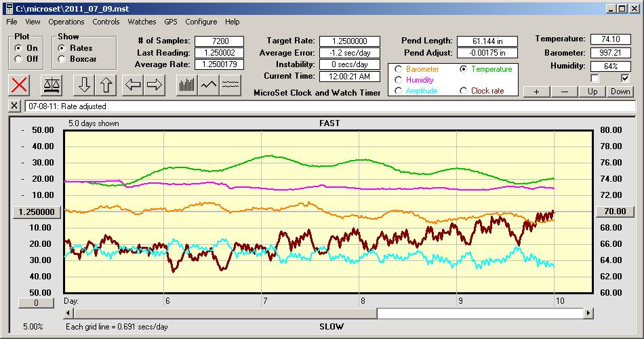Select the line graph display icon
The width and height of the screenshot is (644, 339).
209,85
